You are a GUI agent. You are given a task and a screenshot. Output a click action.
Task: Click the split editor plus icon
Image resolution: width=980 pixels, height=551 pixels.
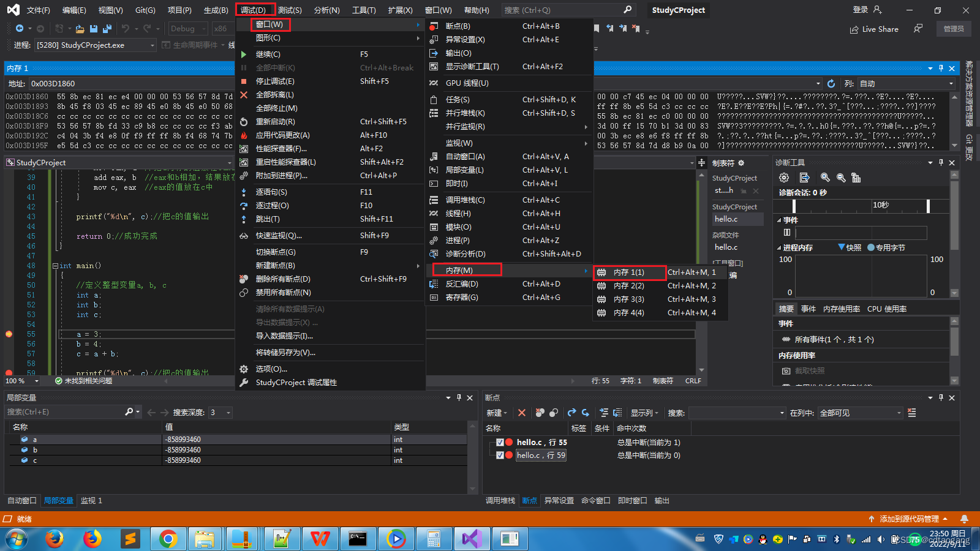701,162
